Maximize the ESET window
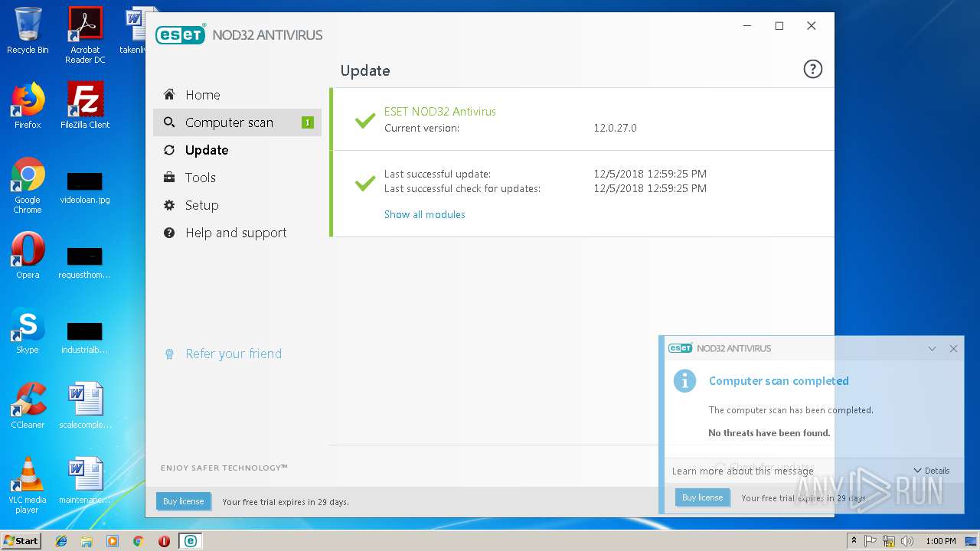Image resolution: width=980 pixels, height=551 pixels. tap(779, 26)
